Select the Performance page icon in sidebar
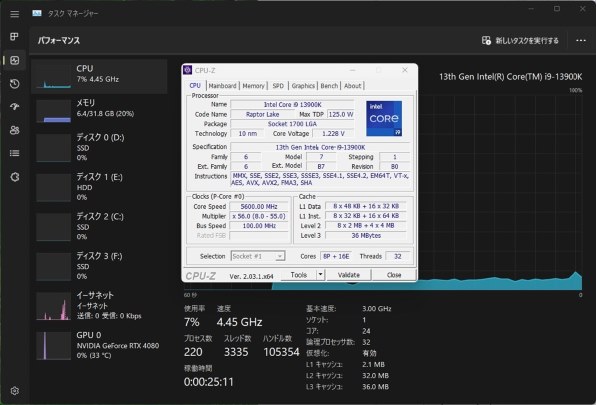The width and height of the screenshot is (596, 405). pos(14,60)
